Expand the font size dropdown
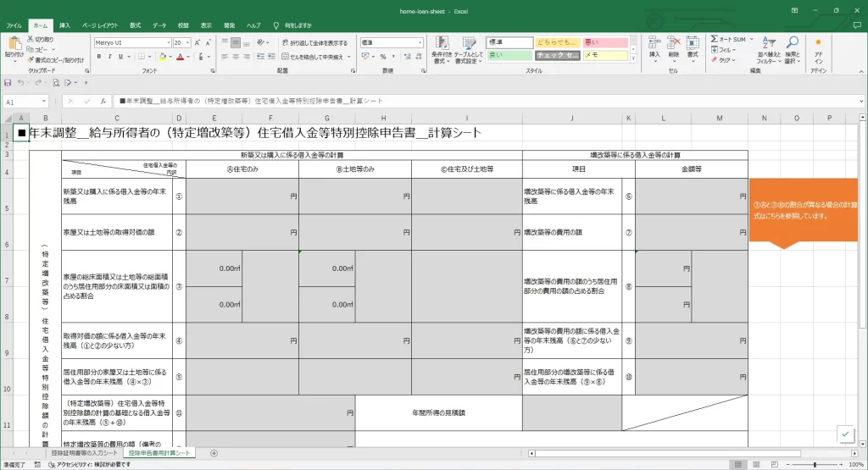 pyautogui.click(x=189, y=42)
